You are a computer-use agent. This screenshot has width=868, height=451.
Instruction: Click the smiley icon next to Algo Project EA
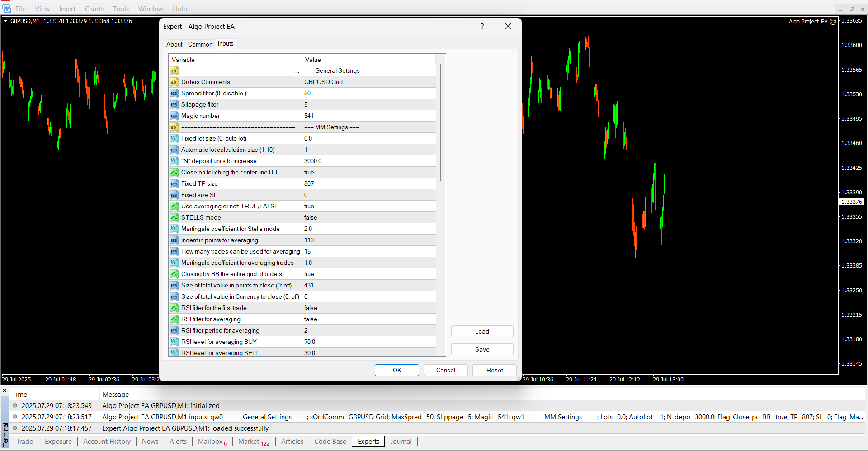[833, 22]
